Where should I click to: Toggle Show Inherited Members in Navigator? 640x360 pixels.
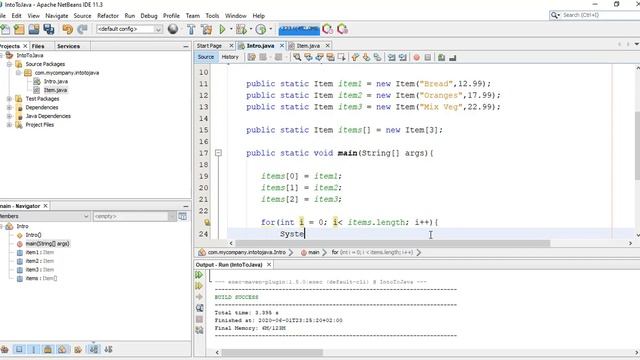4,349
